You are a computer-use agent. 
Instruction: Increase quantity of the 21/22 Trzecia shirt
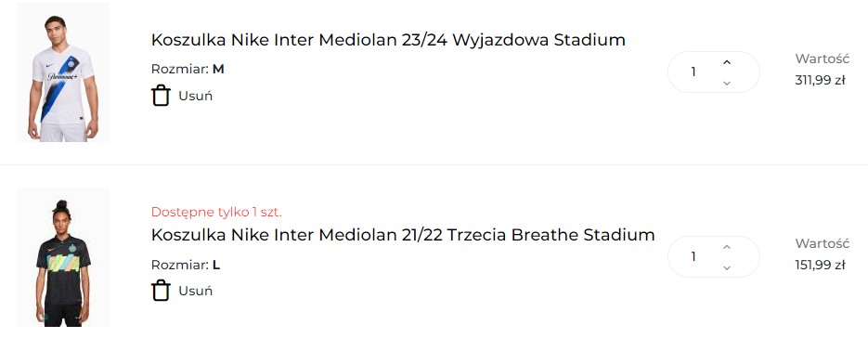(727, 247)
